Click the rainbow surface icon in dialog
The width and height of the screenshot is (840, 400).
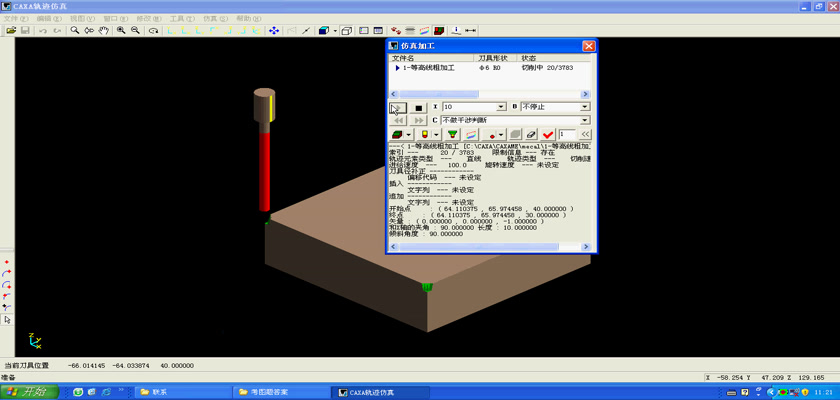coord(470,134)
